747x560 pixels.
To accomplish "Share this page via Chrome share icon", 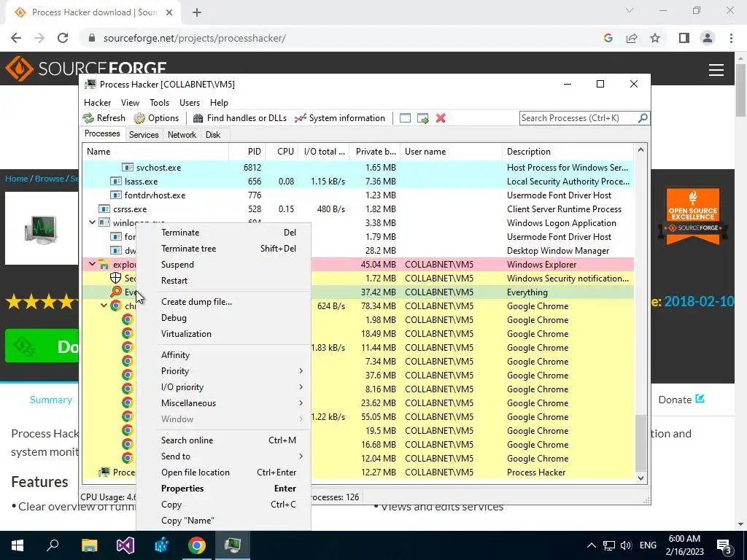I will click(x=632, y=38).
